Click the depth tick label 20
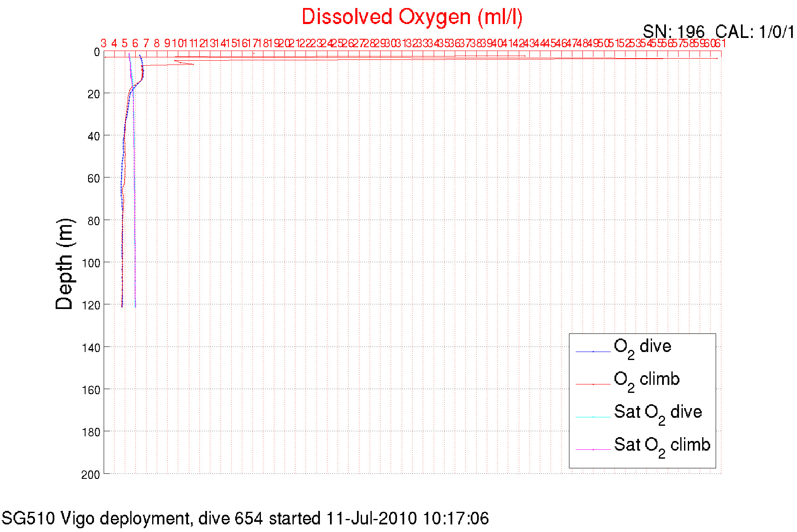 [94, 94]
